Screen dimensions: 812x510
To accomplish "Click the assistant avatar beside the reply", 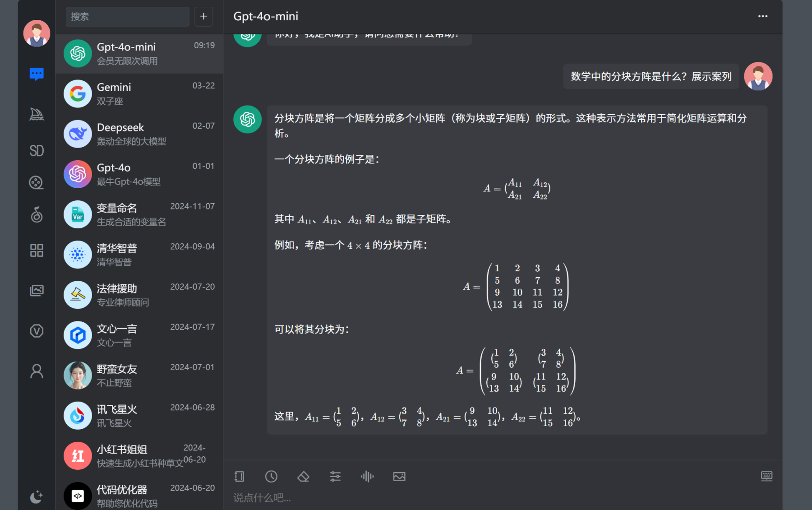I will [247, 119].
